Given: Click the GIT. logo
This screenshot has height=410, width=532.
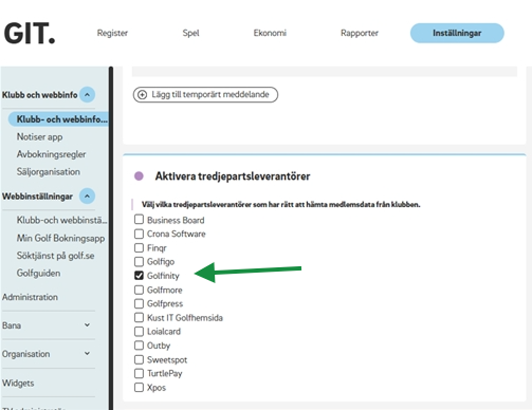Looking at the screenshot, I should point(29,34).
